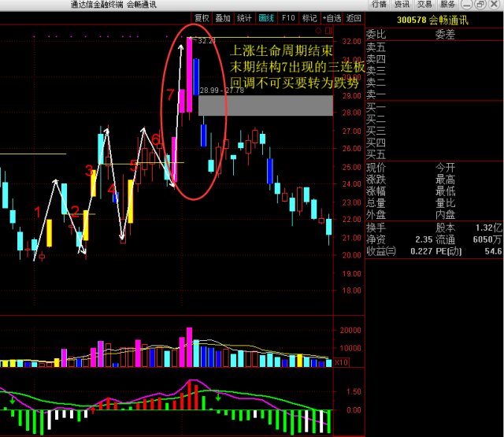Click the 总量 label
The width and height of the screenshot is (504, 437).
pos(376,203)
